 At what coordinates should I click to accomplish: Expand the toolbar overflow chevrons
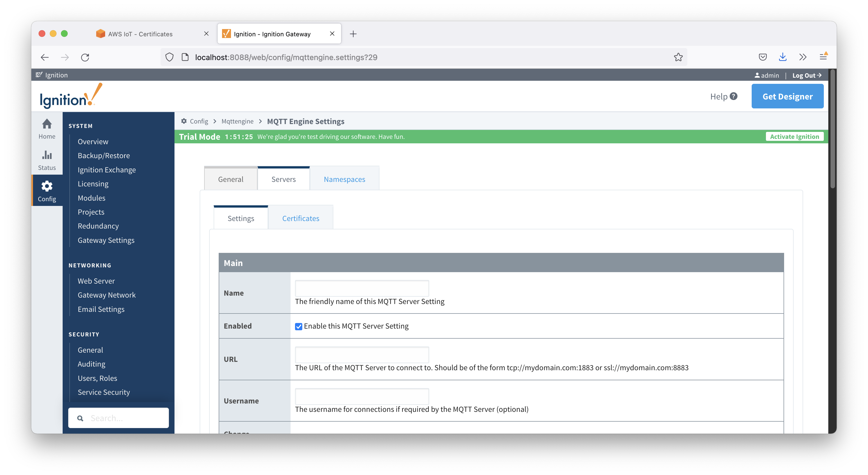point(803,57)
